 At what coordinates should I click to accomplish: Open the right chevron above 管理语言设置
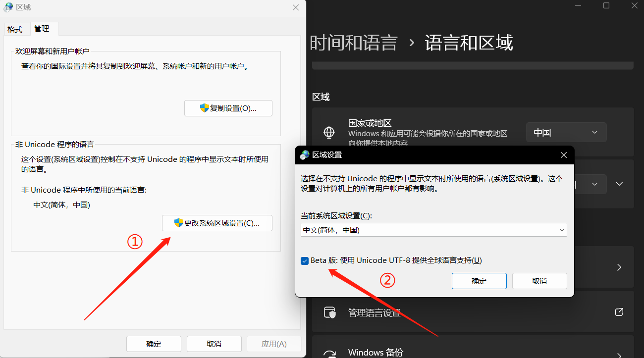point(619,267)
